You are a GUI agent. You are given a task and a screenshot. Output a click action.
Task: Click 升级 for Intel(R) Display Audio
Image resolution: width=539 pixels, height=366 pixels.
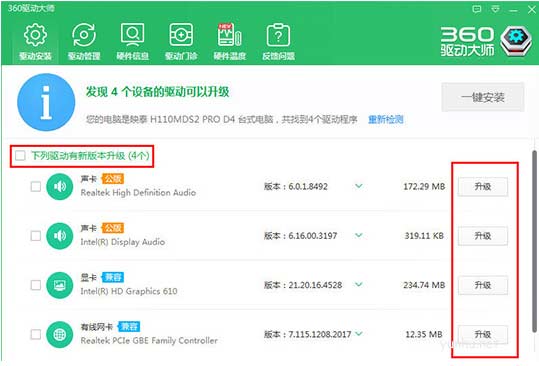click(x=483, y=236)
